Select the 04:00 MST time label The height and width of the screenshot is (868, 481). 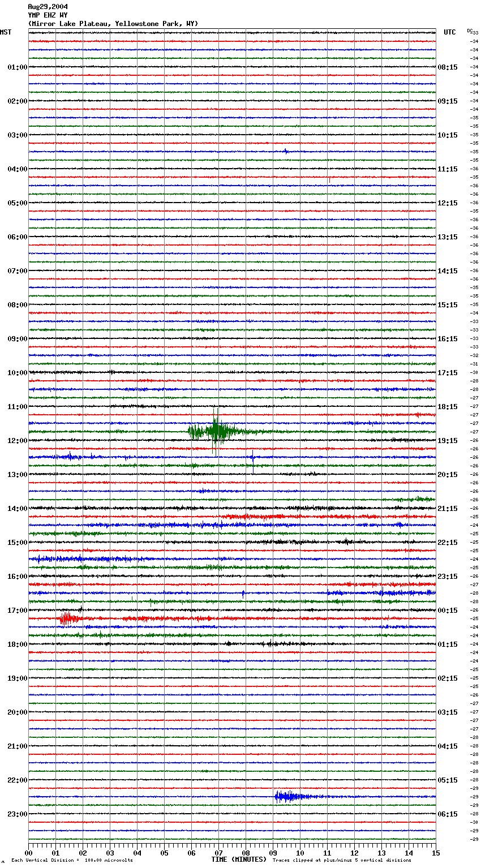[18, 169]
